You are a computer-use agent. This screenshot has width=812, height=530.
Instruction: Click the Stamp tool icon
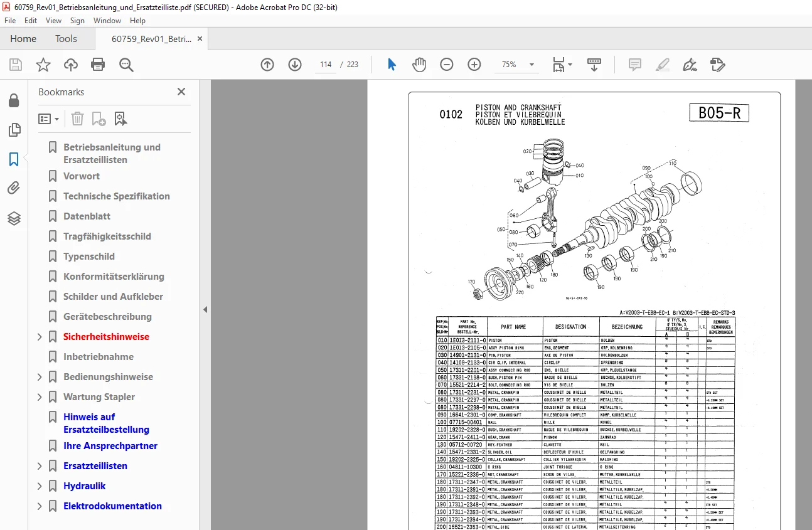(717, 65)
